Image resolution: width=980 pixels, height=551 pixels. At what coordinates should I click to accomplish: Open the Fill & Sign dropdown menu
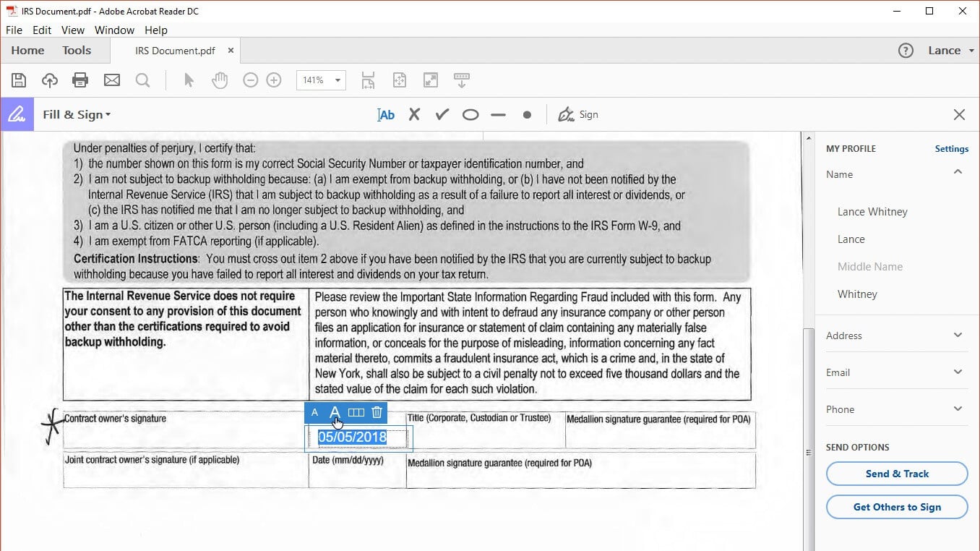pos(77,114)
